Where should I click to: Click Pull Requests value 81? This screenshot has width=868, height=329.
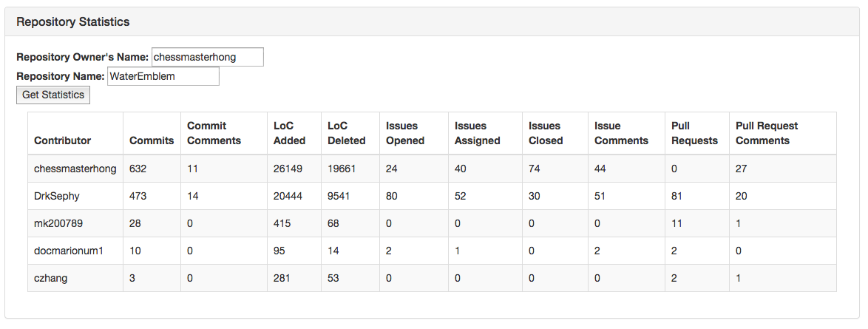(677, 196)
